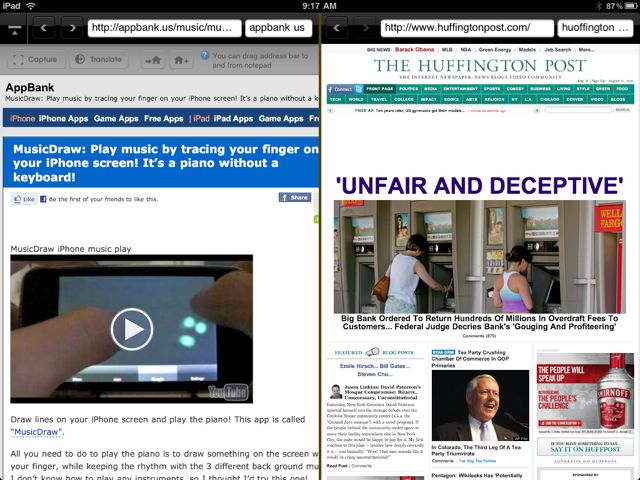The image size is (640, 480).
Task: Select the Tech tab
Action: tap(336, 99)
